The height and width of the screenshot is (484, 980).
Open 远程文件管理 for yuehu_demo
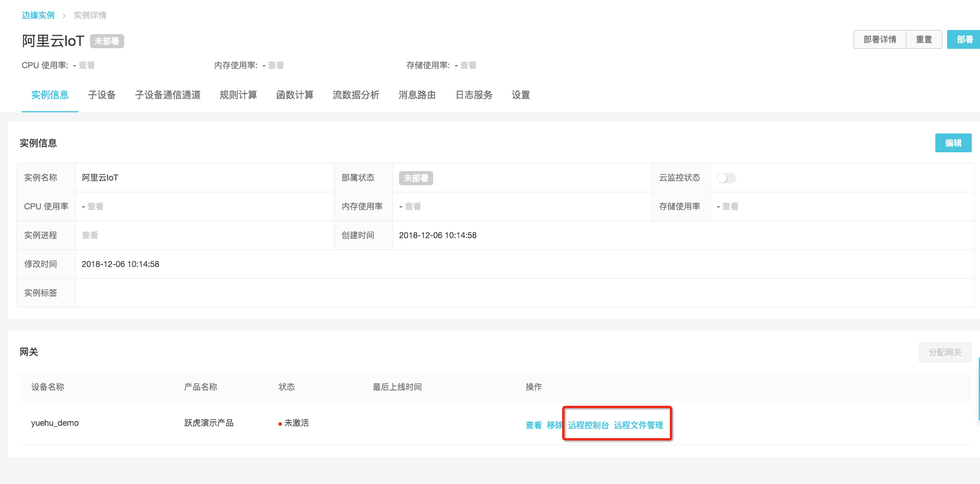click(x=639, y=425)
